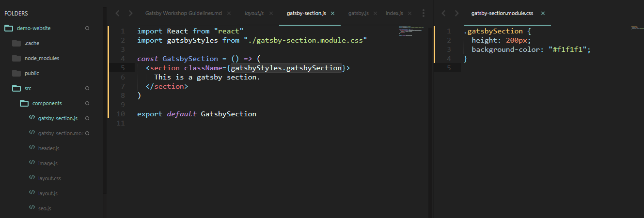Click gatsbyStyles.gatsbySection inside className braces
644x220 pixels.
click(286, 68)
